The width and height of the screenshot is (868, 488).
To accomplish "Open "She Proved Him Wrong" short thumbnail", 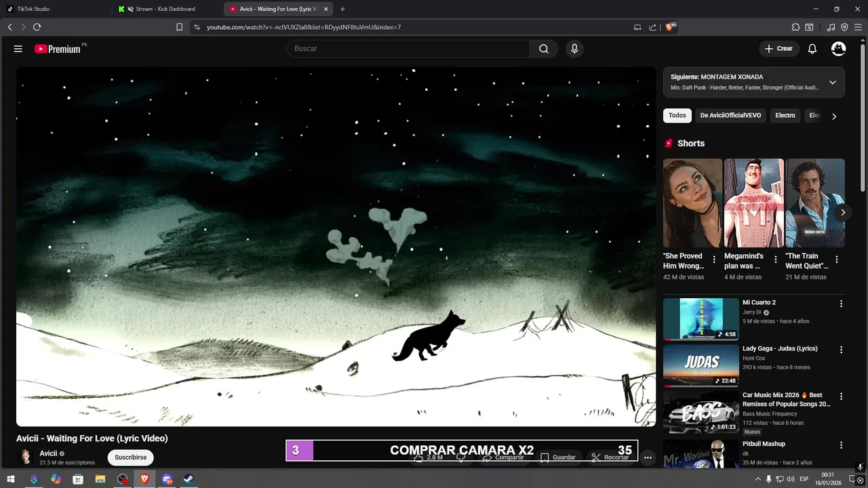I will (x=692, y=203).
